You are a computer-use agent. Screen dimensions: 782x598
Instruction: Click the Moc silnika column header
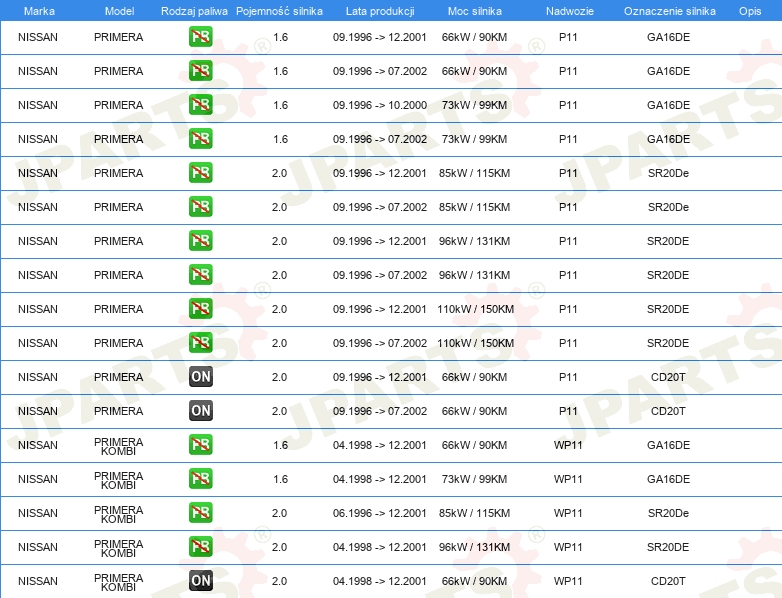(475, 11)
